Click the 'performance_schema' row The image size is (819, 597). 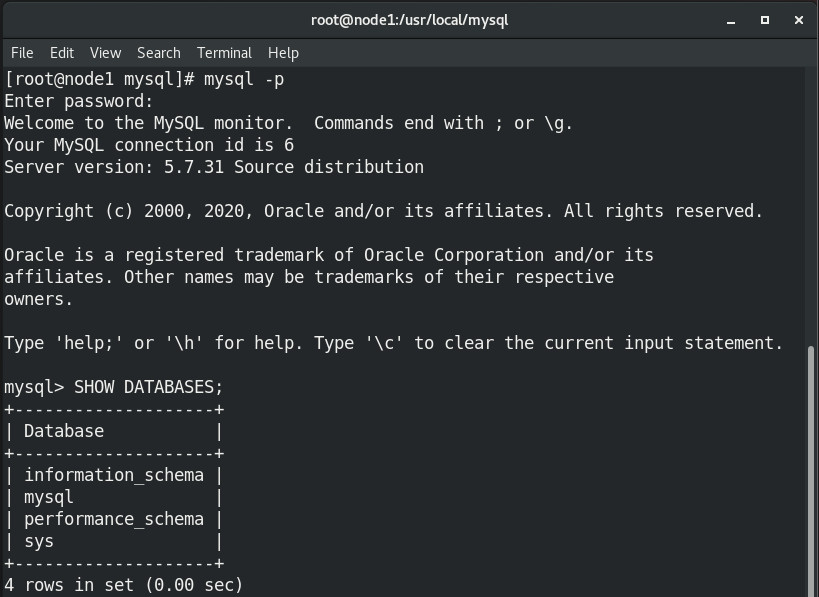[x=114, y=519]
